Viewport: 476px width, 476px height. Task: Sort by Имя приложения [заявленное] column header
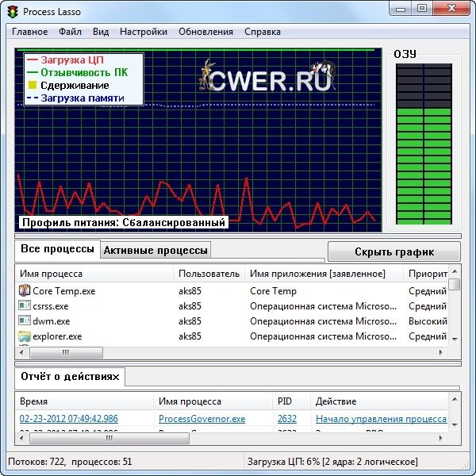coord(324,274)
